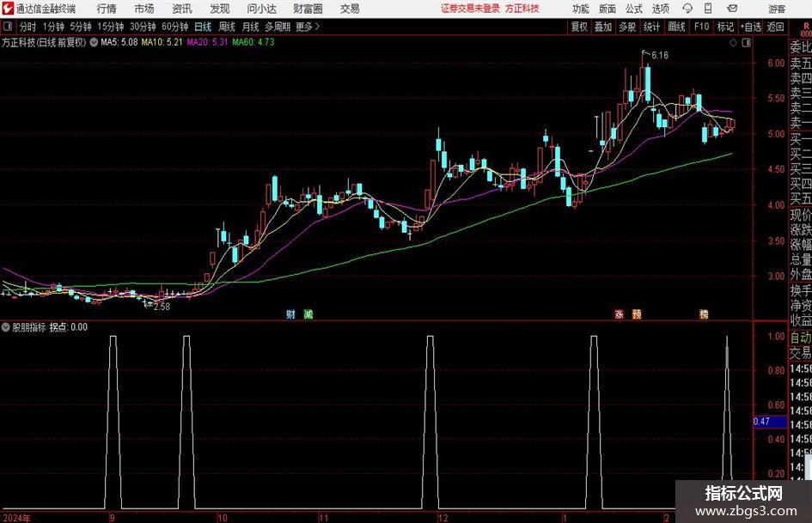The width and height of the screenshot is (812, 523).
Task: Open the 选项 menu
Action: point(660,9)
